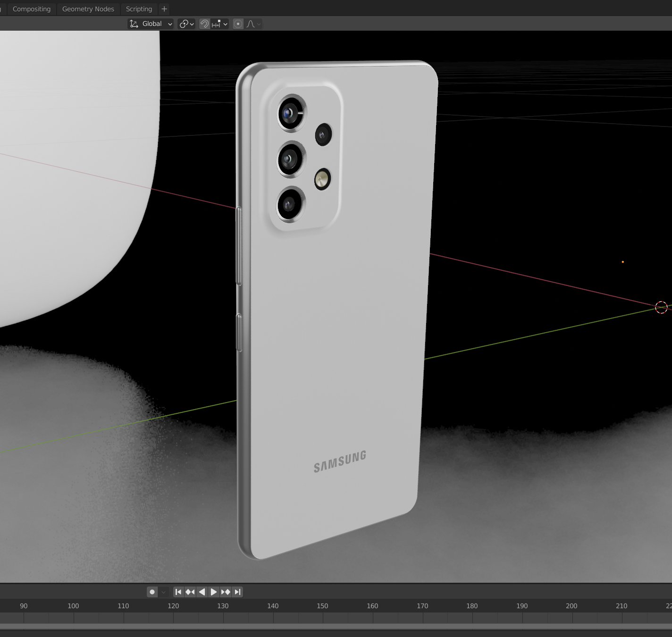Play the animation forward

214,592
